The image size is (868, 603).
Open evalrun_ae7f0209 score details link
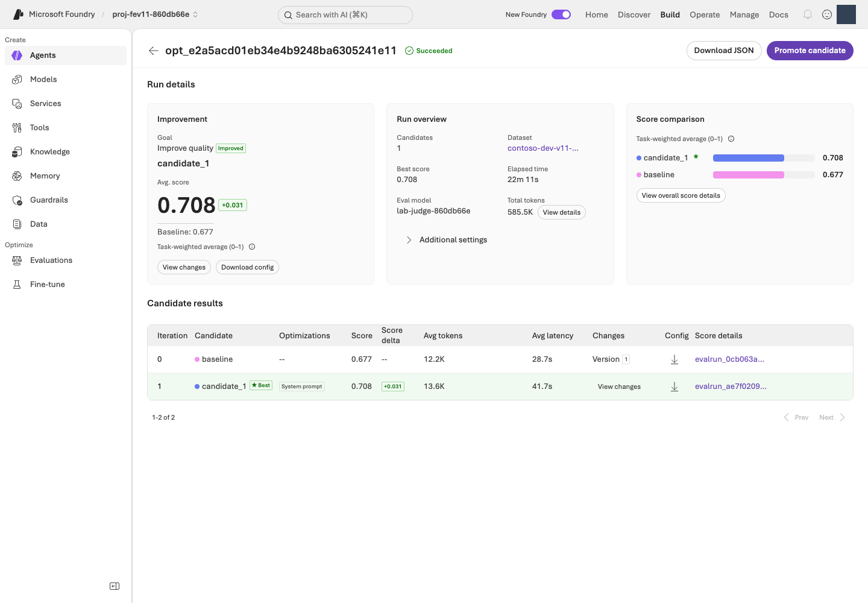click(731, 387)
